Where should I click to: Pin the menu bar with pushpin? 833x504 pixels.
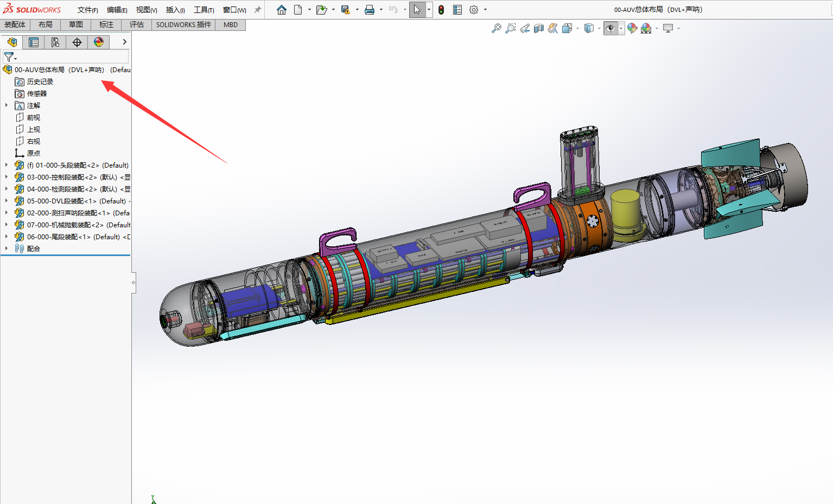[258, 10]
